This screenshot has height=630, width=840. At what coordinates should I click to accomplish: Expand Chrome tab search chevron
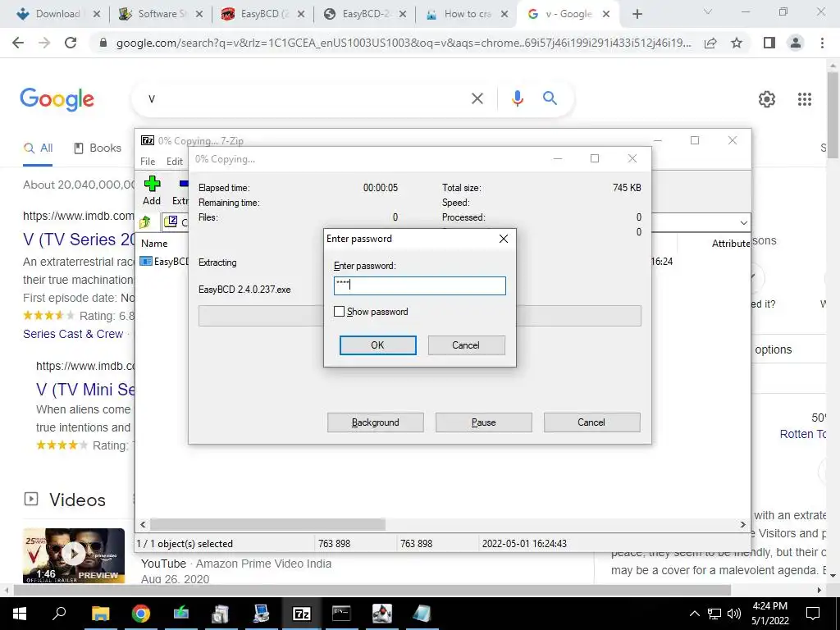[708, 11]
